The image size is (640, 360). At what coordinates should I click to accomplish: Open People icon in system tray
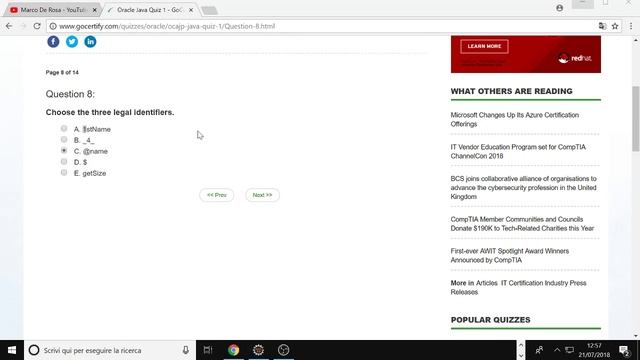pos(539,350)
